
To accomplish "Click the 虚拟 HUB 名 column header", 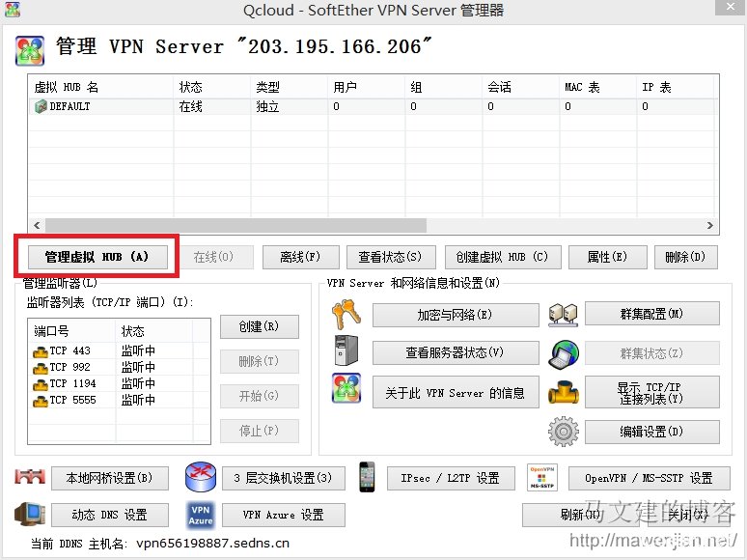I will (101, 87).
